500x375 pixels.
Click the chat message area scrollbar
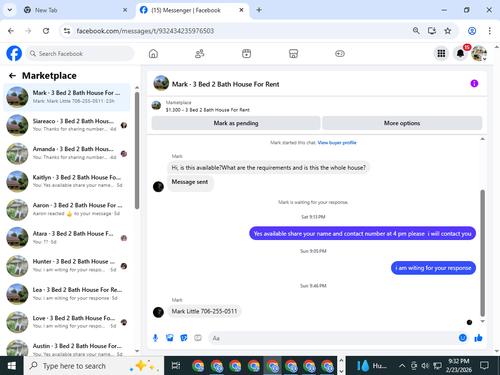click(x=482, y=253)
